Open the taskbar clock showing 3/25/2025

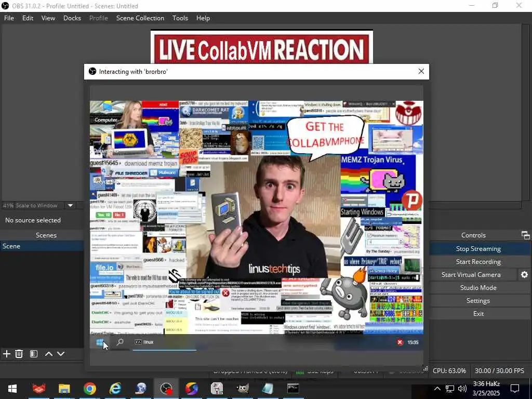pyautogui.click(x=486, y=389)
